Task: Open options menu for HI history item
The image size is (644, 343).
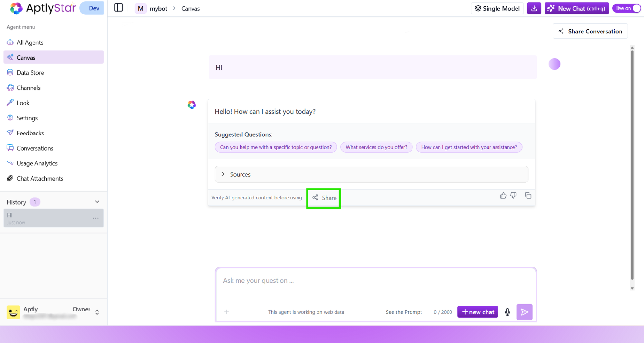Action: (x=96, y=218)
